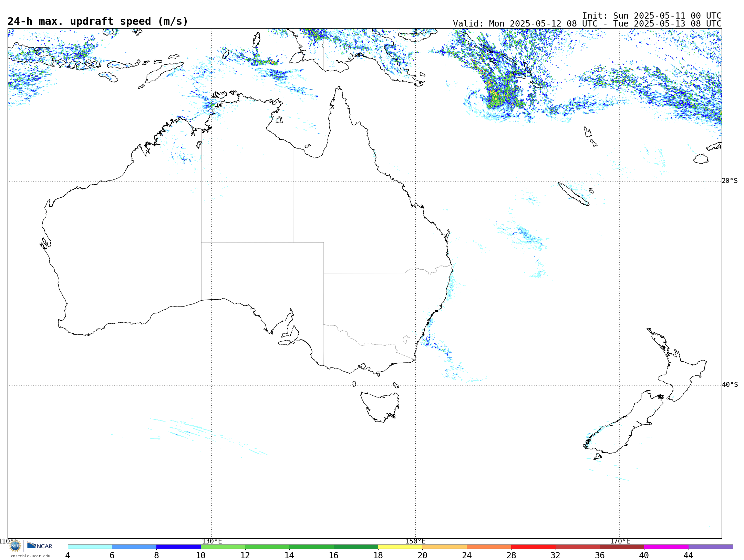
Task: Pick the medium green 14–16 color swatch
Action: pos(312,547)
